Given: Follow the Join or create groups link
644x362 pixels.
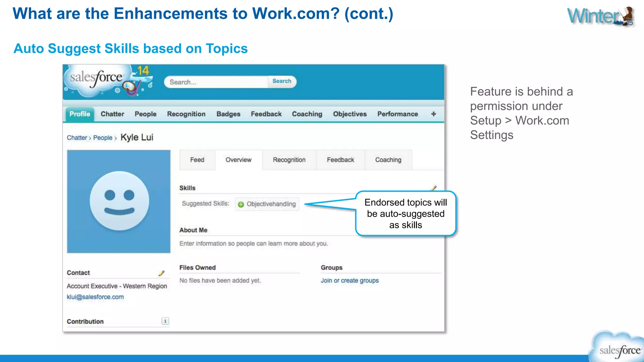Looking at the screenshot, I should (x=349, y=281).
